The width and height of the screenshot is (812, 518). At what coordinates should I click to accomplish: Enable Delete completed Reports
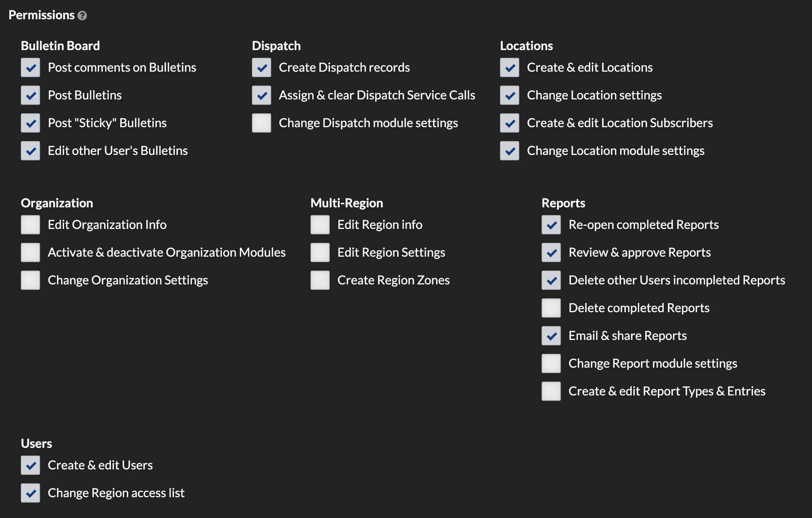pyautogui.click(x=551, y=308)
